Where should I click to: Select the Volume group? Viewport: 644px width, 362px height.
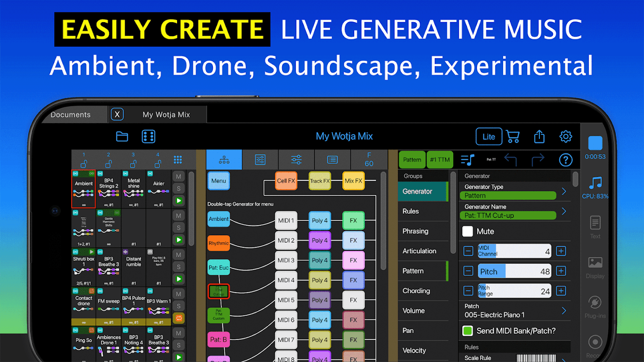click(423, 311)
